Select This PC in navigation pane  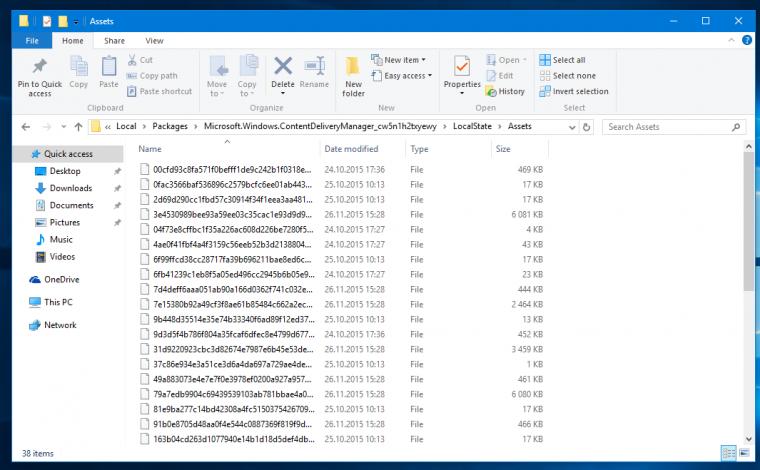[58, 302]
